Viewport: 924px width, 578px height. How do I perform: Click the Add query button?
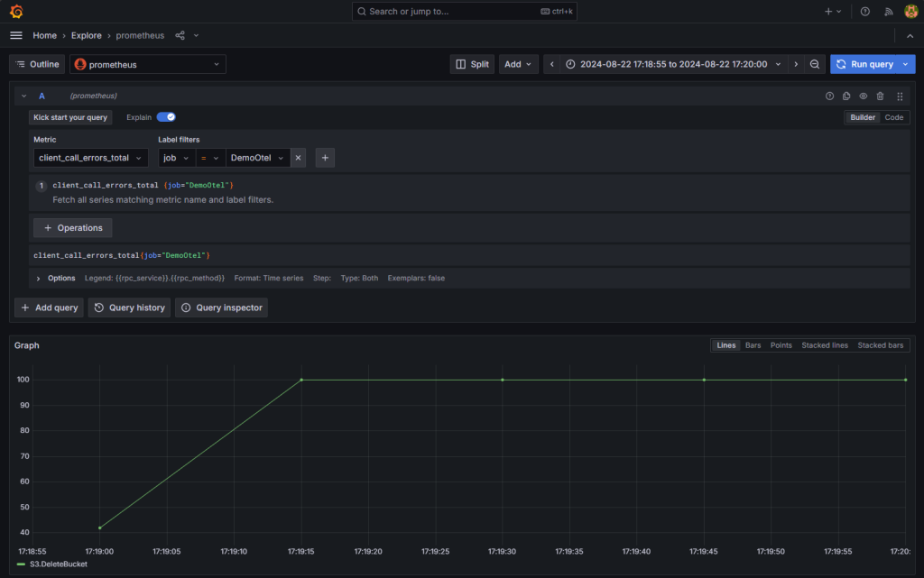(x=48, y=307)
